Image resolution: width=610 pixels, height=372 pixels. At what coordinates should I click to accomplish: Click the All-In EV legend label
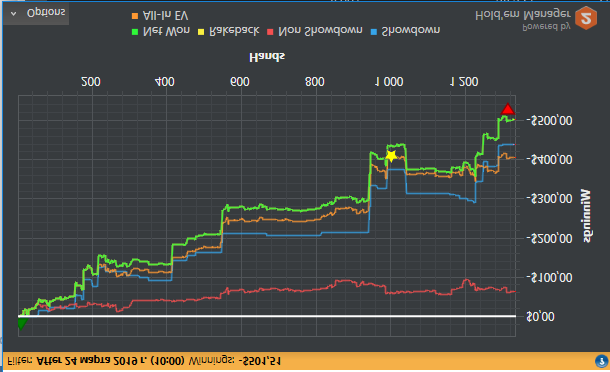tap(166, 16)
